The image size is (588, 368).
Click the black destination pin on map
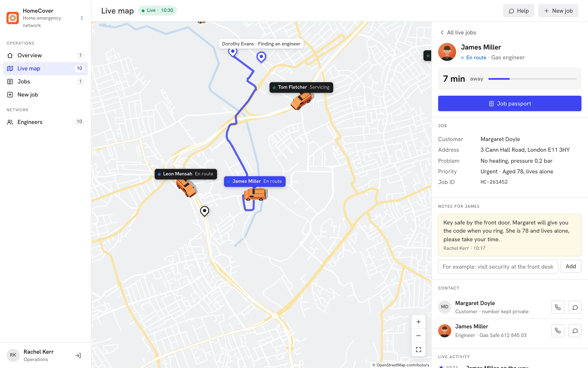click(x=205, y=211)
